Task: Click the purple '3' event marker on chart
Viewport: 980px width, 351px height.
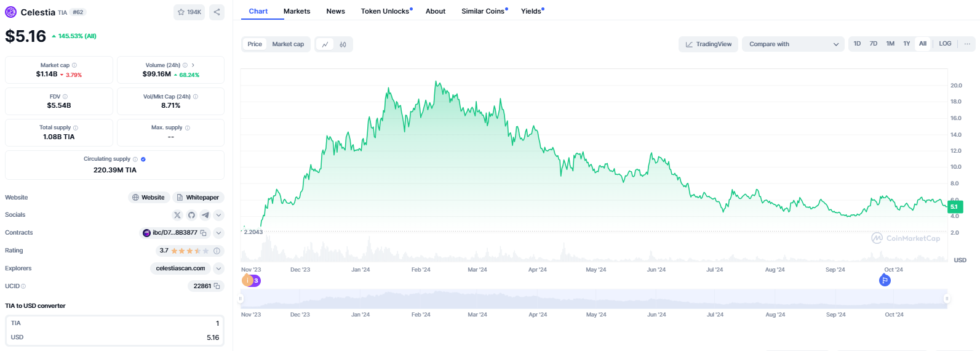Action: tap(256, 281)
